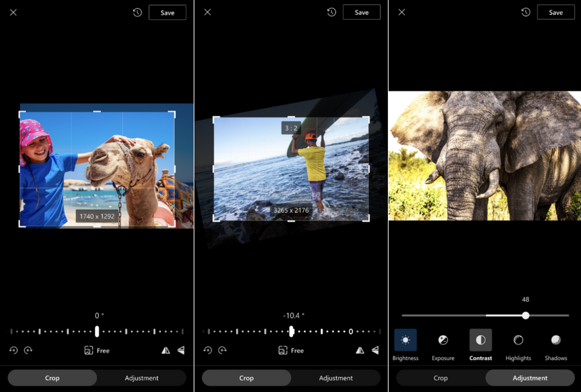Select Adjustment tab in elephant panel
Screen dimensions: 581x392
coord(530,378)
